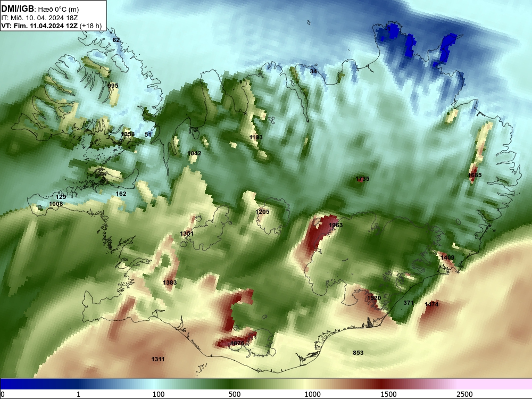Screen dimensions: 532x399
Task: Click the 162 map value
Action: [121, 194]
